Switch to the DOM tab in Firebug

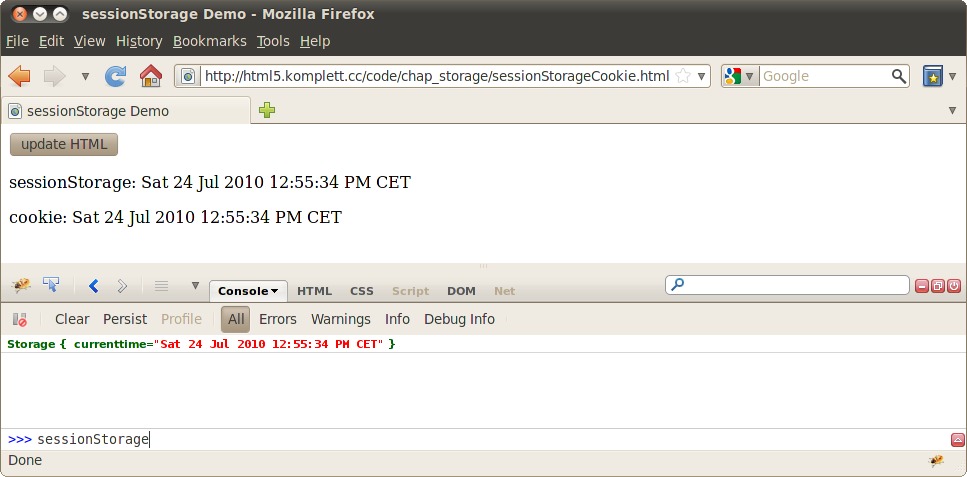[461, 291]
